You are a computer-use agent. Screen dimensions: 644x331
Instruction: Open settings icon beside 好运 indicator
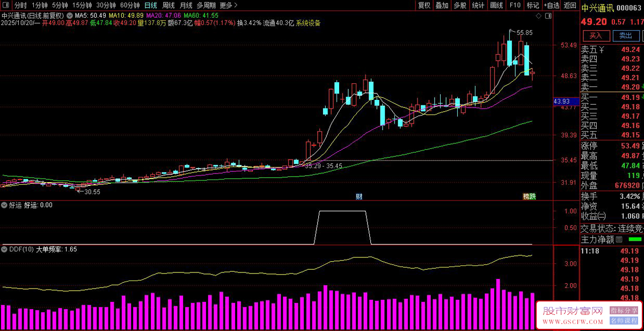(x=5, y=205)
